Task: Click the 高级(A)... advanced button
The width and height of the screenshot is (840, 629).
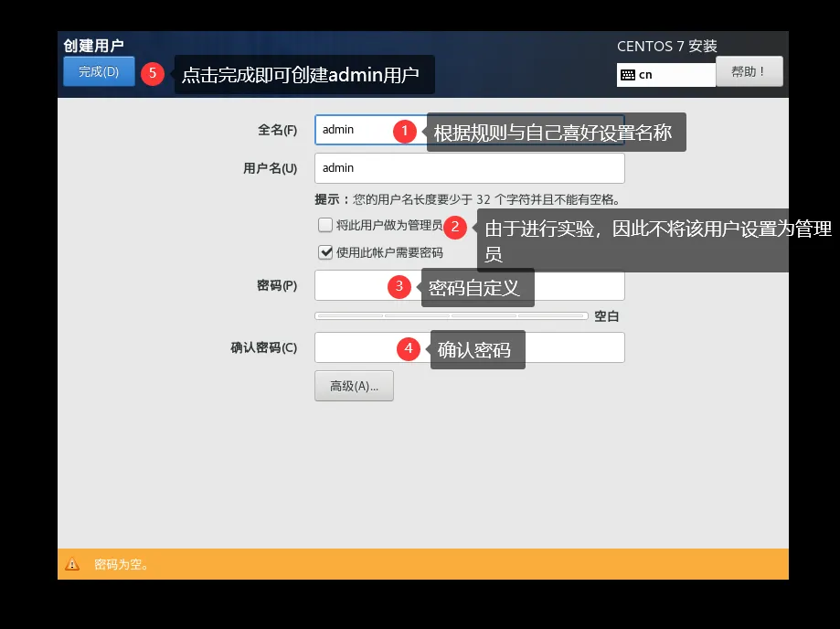Action: pyautogui.click(x=354, y=386)
